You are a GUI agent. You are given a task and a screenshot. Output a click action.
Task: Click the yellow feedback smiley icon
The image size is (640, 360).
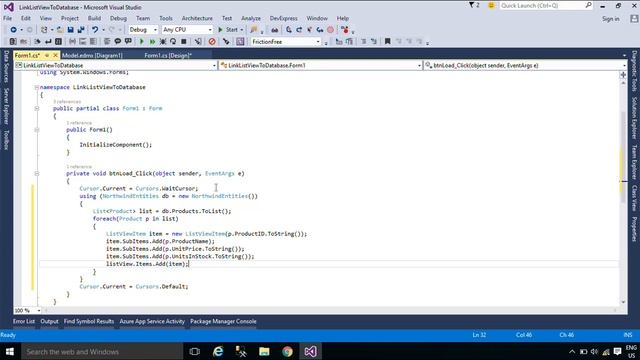(x=491, y=6)
